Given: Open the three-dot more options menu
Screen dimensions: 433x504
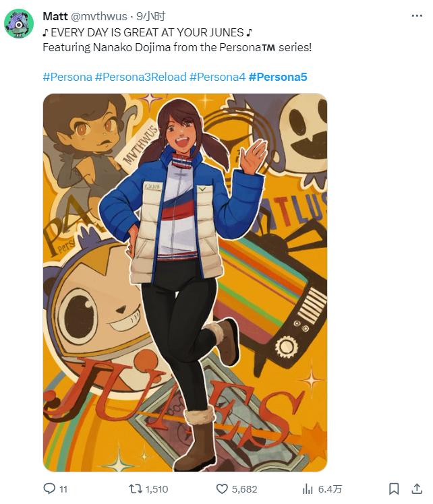Looking at the screenshot, I should pos(417,15).
